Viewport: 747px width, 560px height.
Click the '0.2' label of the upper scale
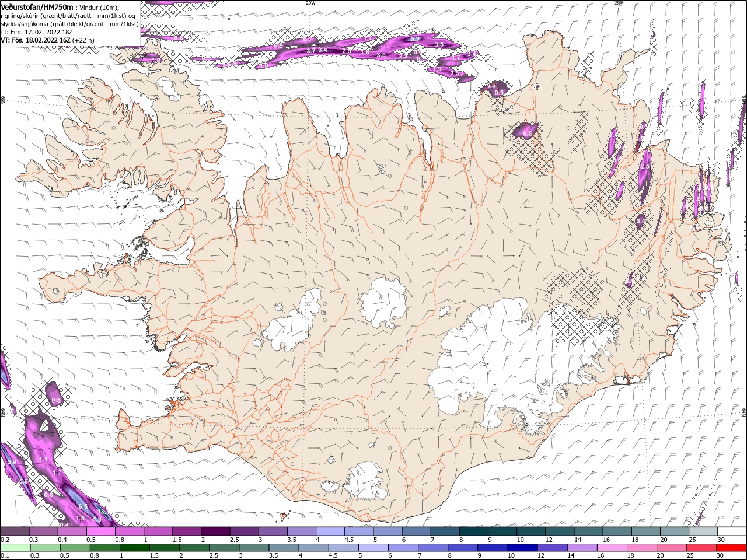pos(5,540)
